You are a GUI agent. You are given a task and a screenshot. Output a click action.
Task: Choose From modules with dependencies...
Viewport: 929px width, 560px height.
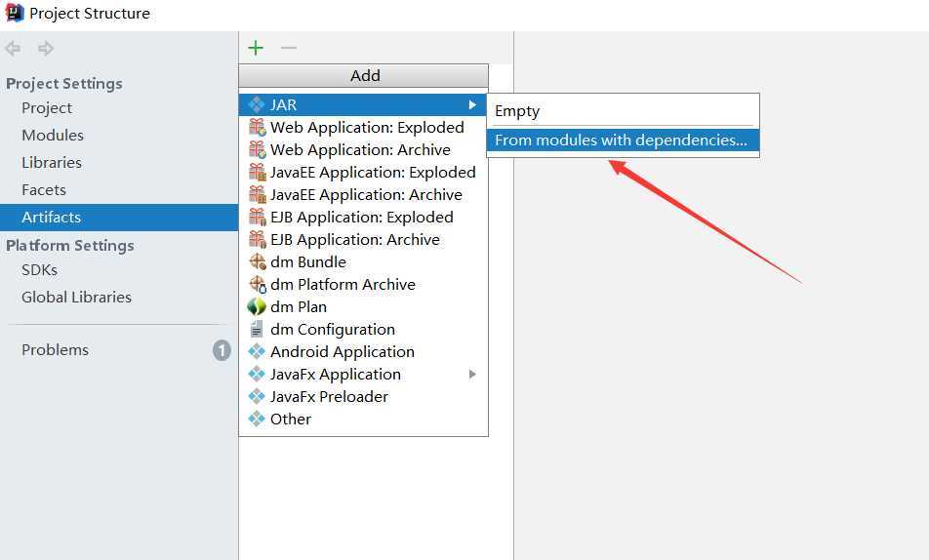pyautogui.click(x=623, y=140)
